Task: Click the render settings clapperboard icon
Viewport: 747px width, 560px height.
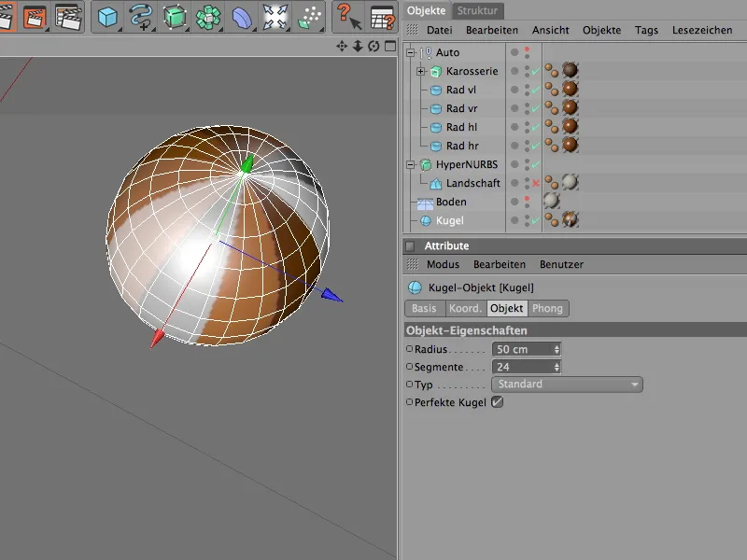Action: pyautogui.click(x=68, y=17)
